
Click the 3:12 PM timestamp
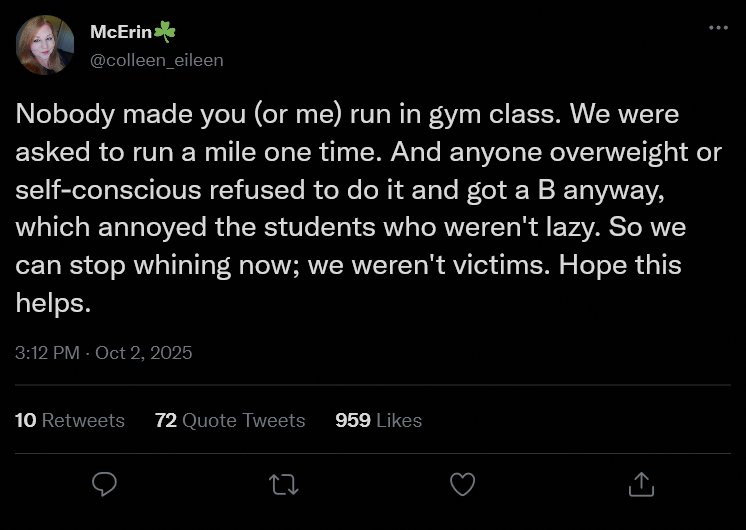tap(45, 353)
